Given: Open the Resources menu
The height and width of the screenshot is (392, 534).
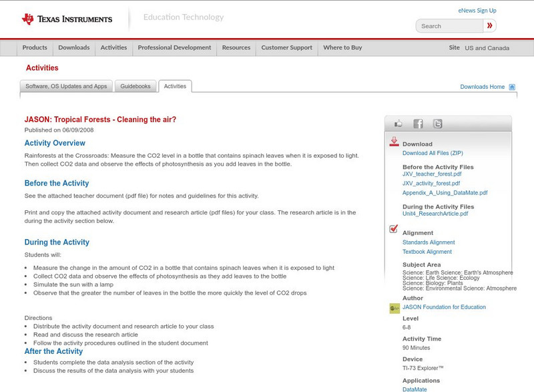Looking at the screenshot, I should tap(236, 47).
